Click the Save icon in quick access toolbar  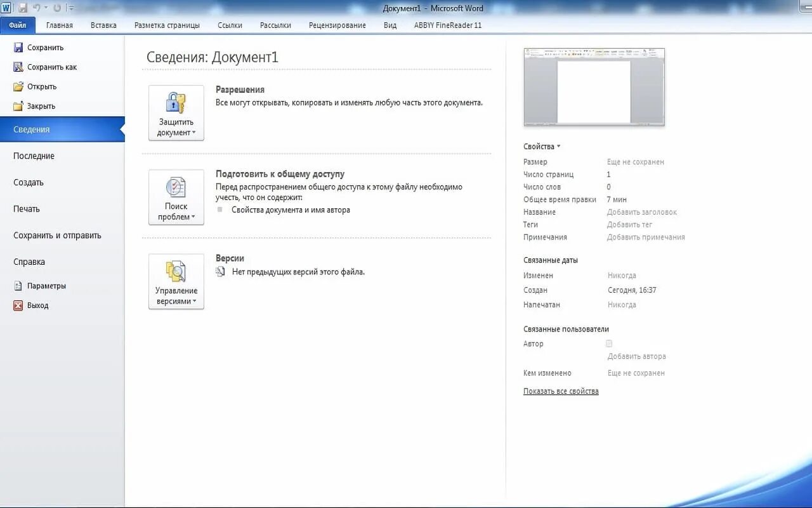coord(23,8)
